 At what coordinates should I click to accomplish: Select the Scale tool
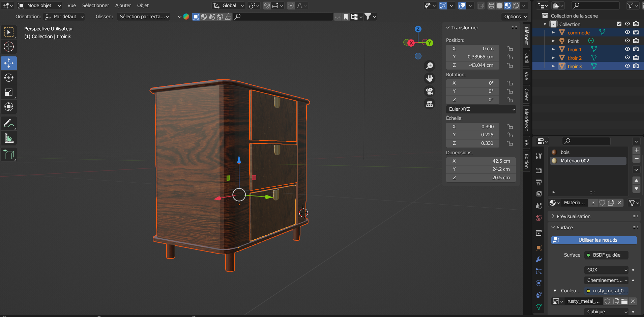tap(9, 92)
